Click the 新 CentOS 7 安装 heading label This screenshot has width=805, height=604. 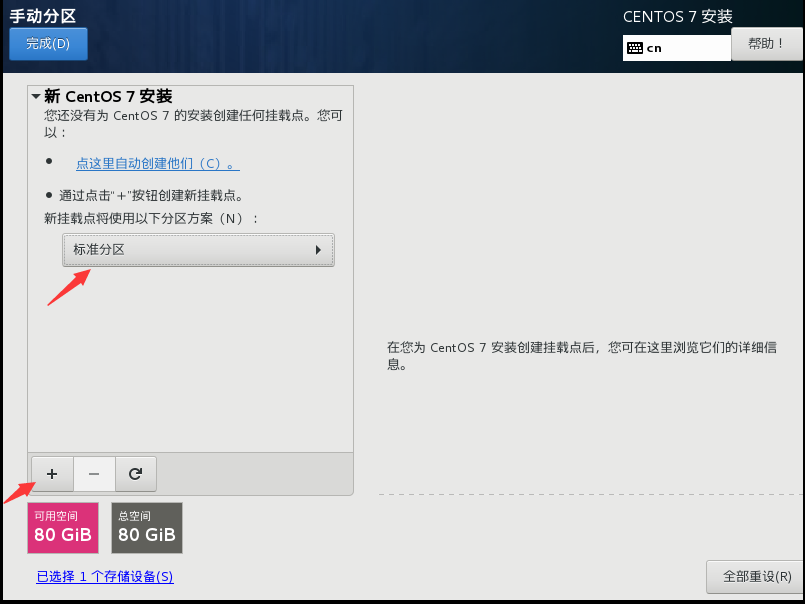pyautogui.click(x=108, y=96)
